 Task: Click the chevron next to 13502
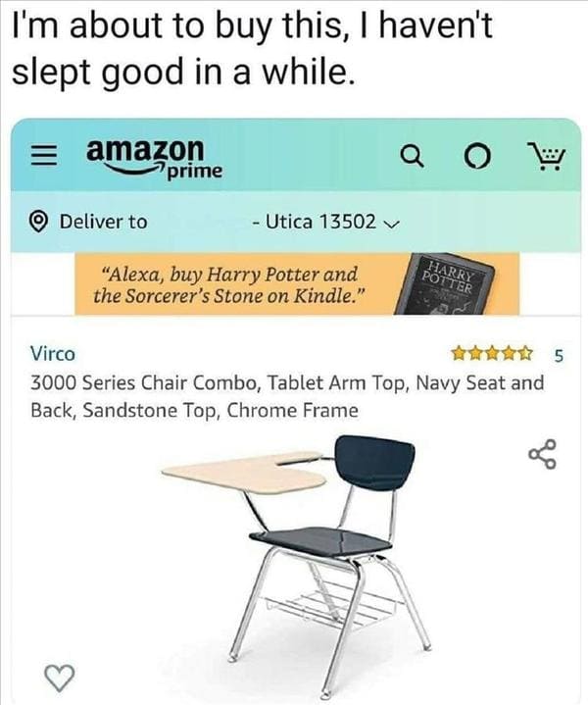click(392, 223)
